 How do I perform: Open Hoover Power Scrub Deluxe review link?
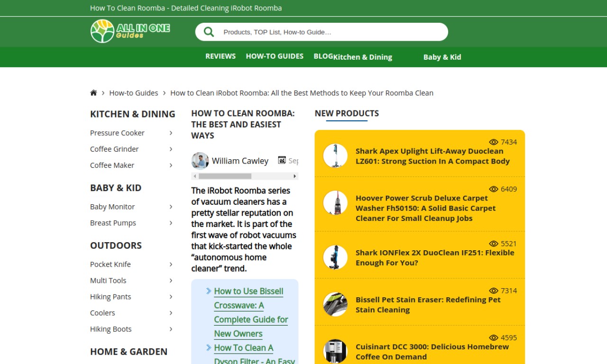(425, 208)
